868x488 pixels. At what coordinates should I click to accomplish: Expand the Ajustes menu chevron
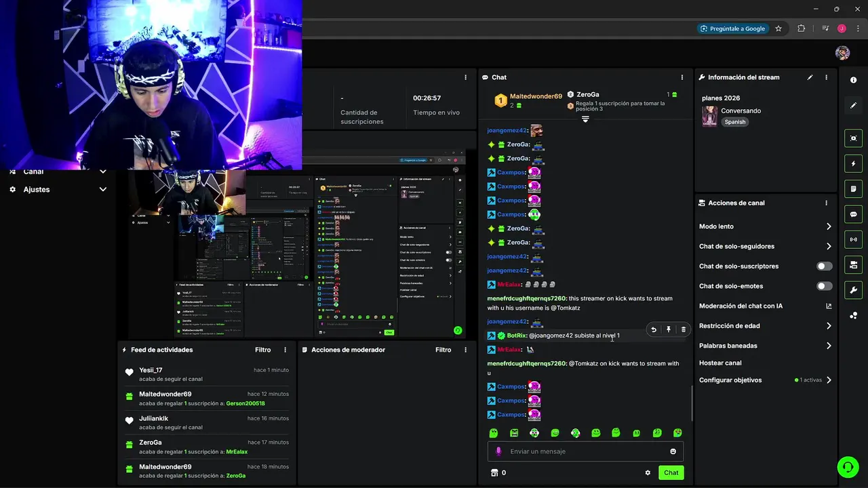click(x=103, y=189)
